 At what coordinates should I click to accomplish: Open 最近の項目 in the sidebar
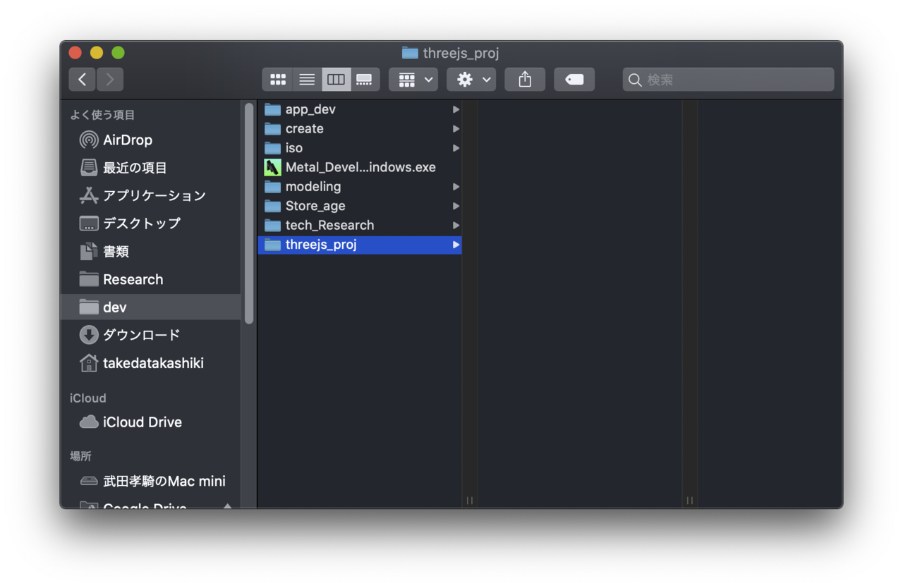click(150, 168)
